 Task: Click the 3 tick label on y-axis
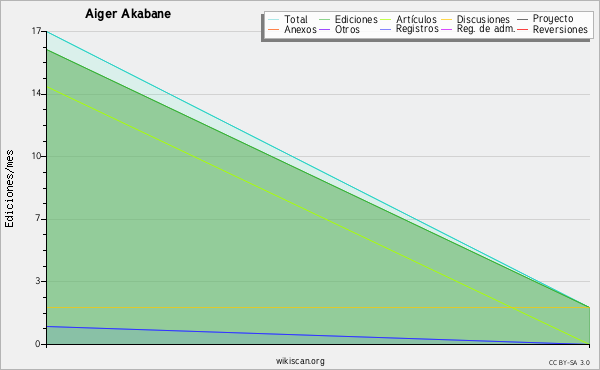pyautogui.click(x=38, y=281)
